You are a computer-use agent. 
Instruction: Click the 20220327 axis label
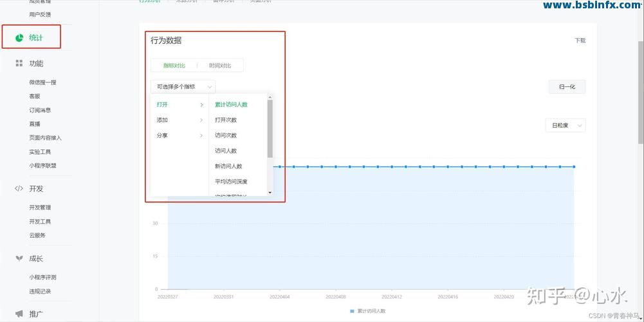[x=168, y=296]
